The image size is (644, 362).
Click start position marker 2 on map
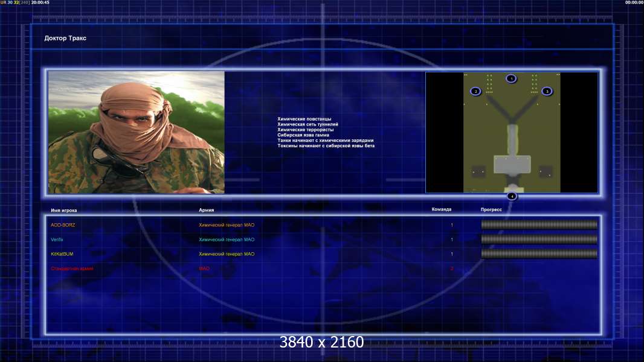pos(475,91)
